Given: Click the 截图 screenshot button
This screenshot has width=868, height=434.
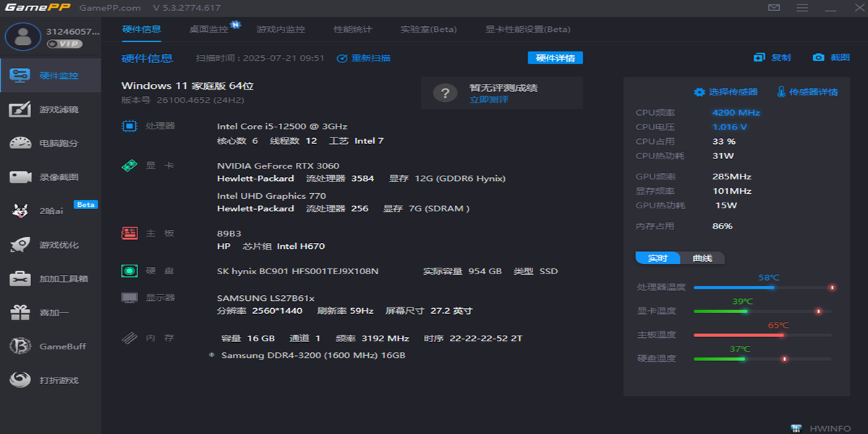Looking at the screenshot, I should tap(831, 58).
